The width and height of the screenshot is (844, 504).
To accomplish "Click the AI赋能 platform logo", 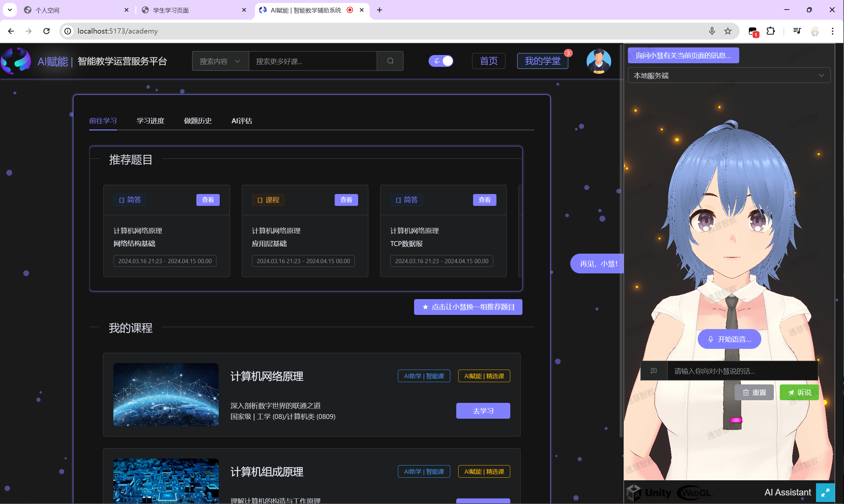I will pyautogui.click(x=16, y=61).
